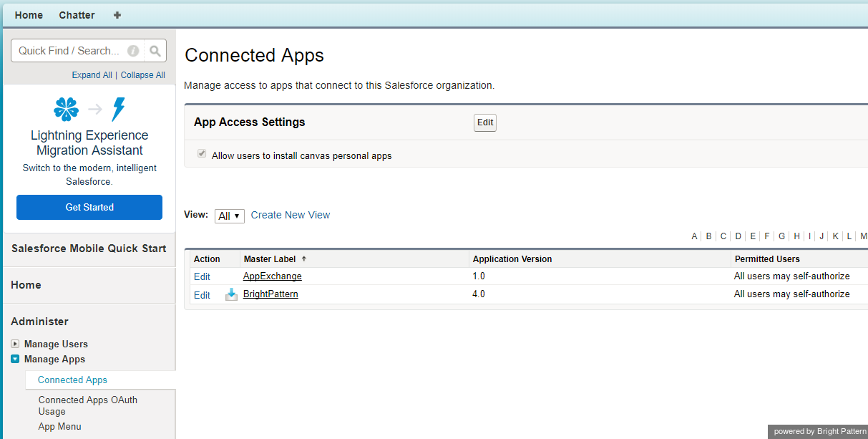Open App Menu in the sidebar
The width and height of the screenshot is (868, 439).
point(60,427)
